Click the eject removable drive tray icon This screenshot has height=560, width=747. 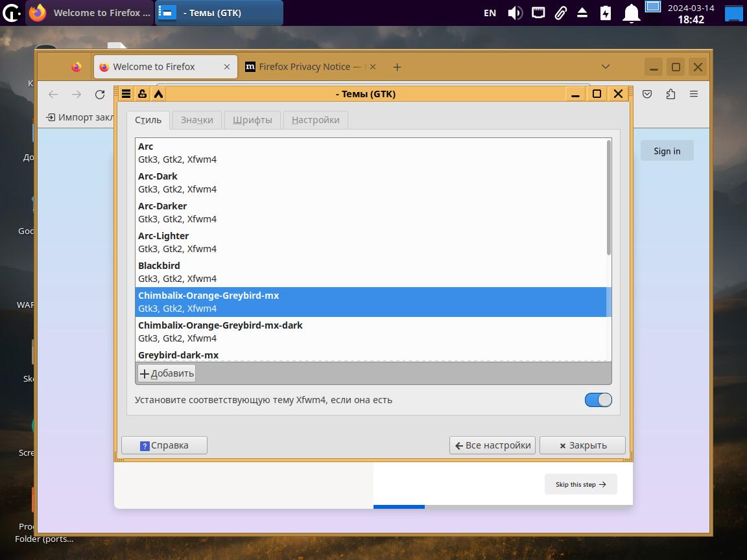(x=582, y=13)
